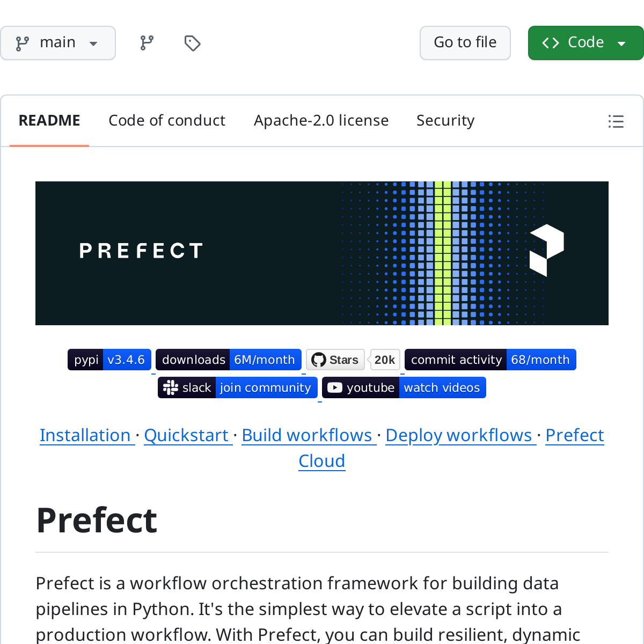Click the branches icon next to branch selector
Screen dimensions: 644x644
(146, 42)
